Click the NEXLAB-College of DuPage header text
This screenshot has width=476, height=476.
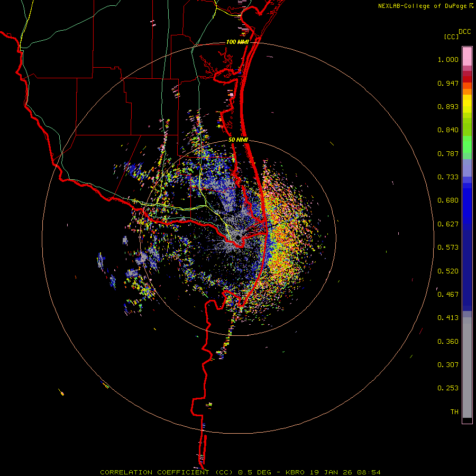pyautogui.click(x=422, y=6)
